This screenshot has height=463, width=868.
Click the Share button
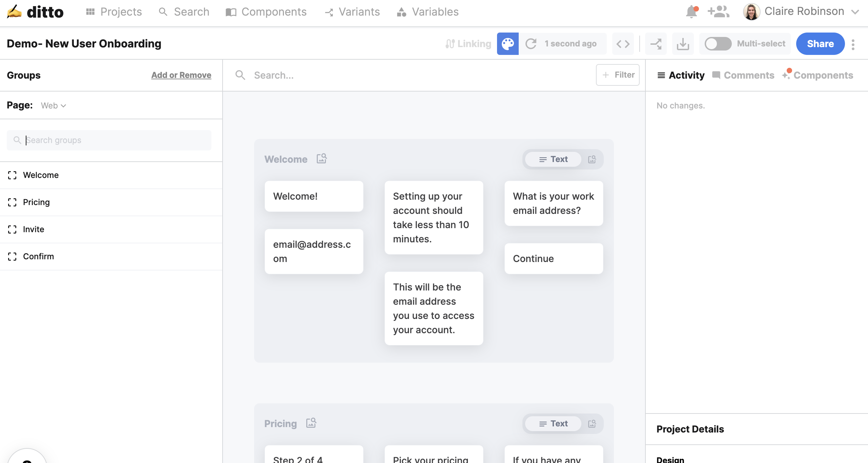point(820,44)
